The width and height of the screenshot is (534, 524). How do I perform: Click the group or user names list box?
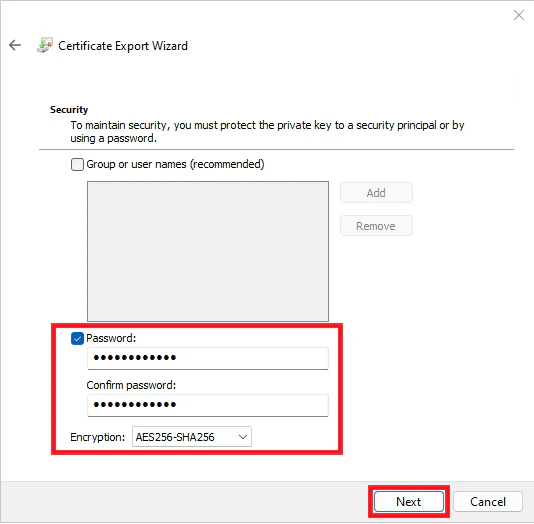[208, 251]
